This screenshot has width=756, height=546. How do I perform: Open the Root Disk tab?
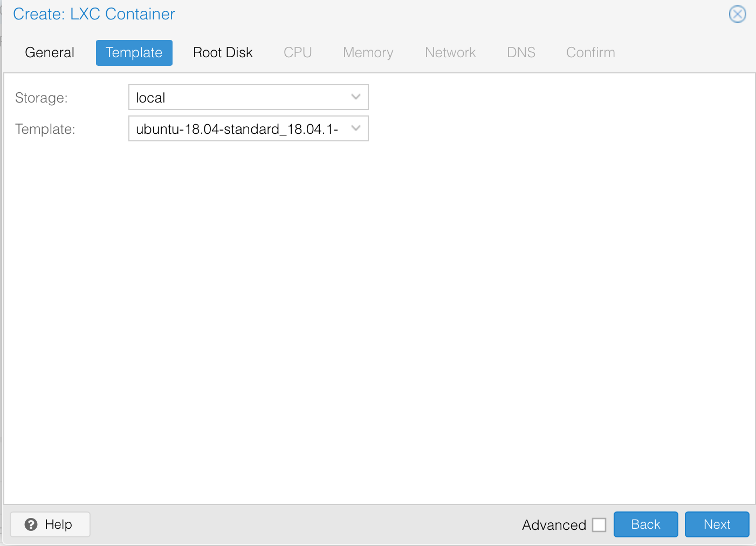(223, 53)
